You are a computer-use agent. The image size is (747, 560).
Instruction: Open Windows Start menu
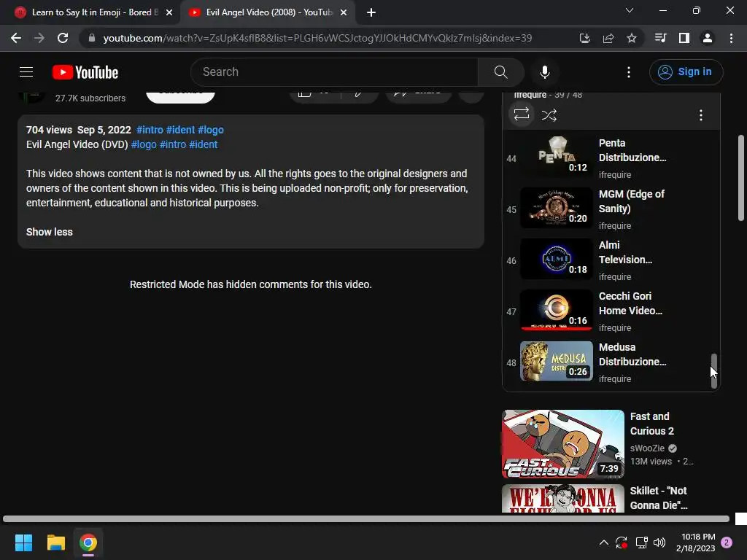pyautogui.click(x=23, y=542)
